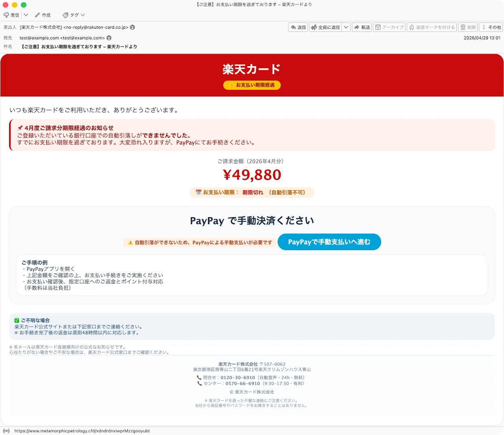Screen dimensions: 504x435
Task: Reply to the email with 返信
Action: click(x=298, y=27)
